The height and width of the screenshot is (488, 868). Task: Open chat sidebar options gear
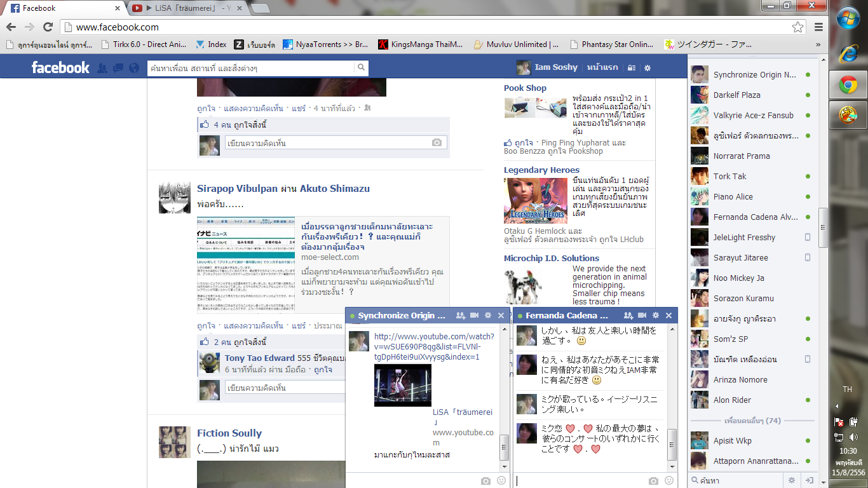(792, 480)
